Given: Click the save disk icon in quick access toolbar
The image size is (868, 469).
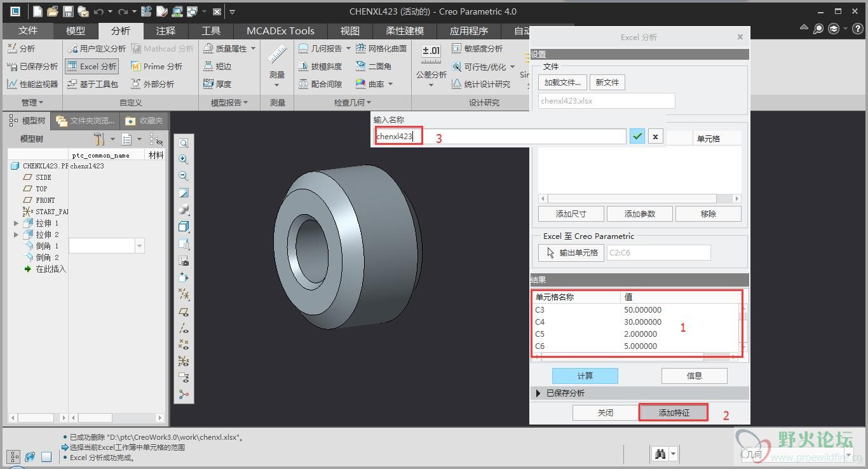Looking at the screenshot, I should click(68, 11).
